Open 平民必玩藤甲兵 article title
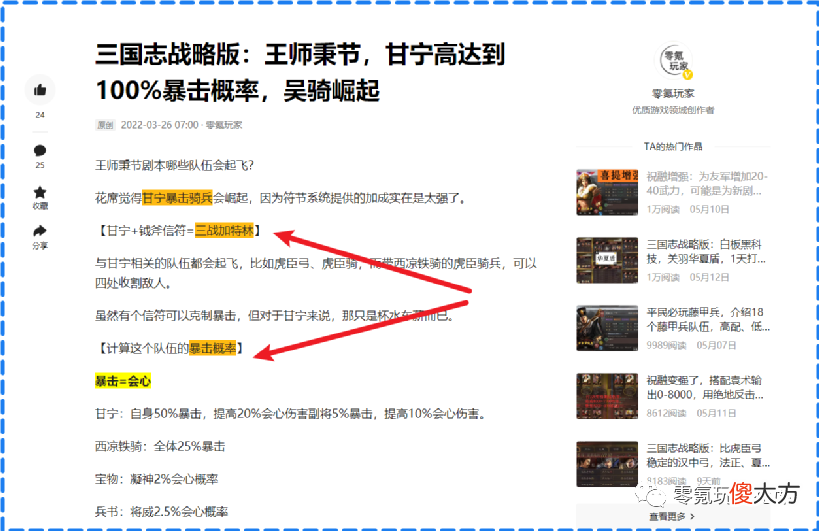 (x=708, y=319)
